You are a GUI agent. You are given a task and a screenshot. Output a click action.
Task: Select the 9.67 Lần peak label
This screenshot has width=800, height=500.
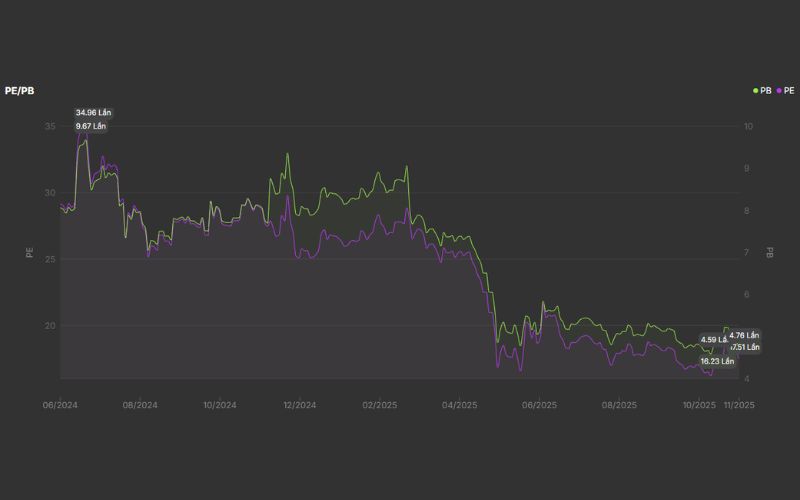point(91,126)
